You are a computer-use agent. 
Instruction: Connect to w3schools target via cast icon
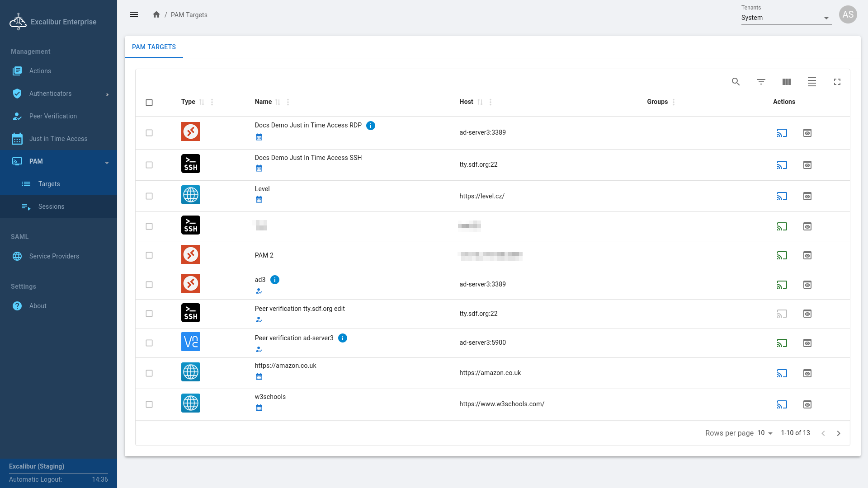coord(782,404)
